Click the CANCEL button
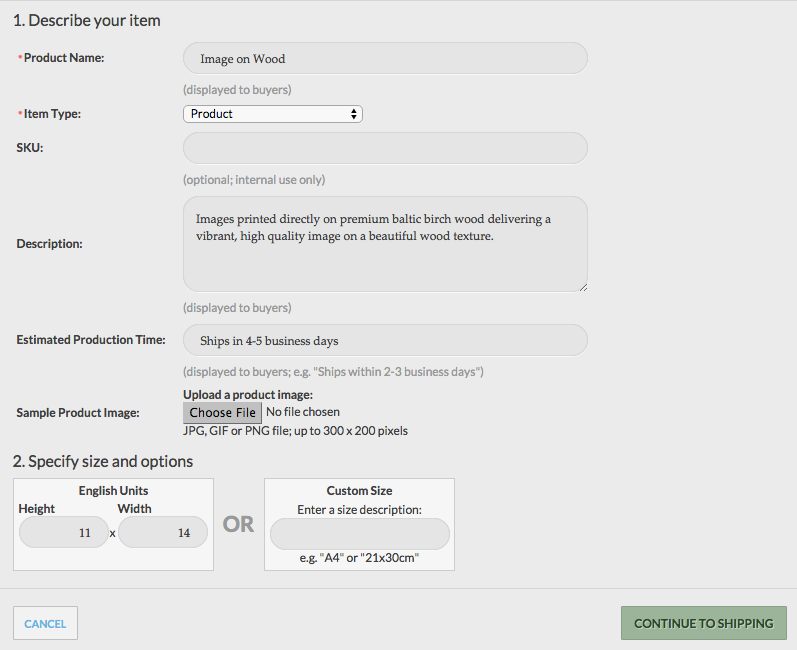Image resolution: width=797 pixels, height=650 pixels. click(45, 623)
